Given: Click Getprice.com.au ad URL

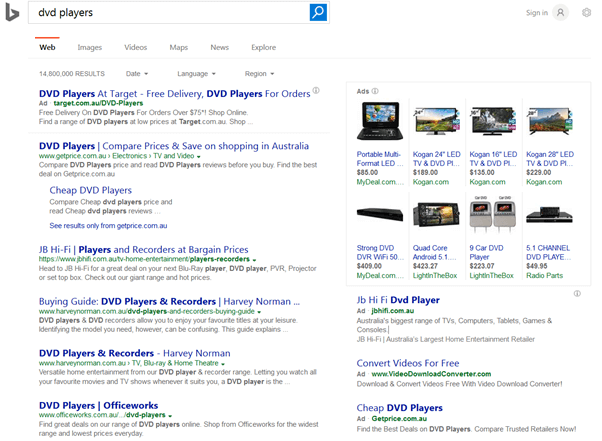Looking at the screenshot, I should pos(399,419).
